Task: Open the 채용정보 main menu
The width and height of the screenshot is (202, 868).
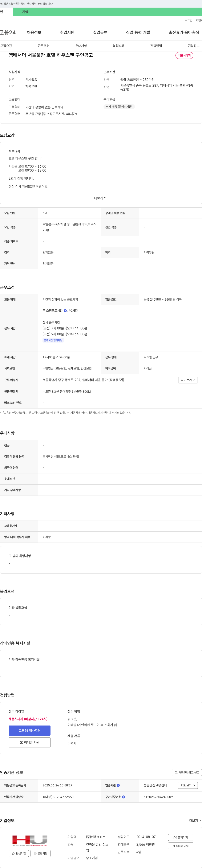Action: coord(34,32)
